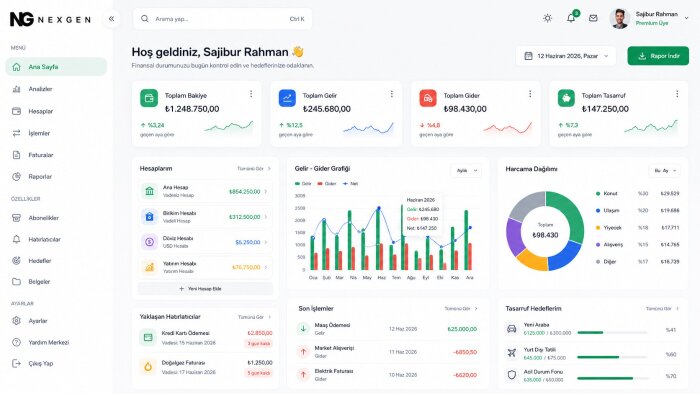Click the red icon on Toplam Gider
The height and width of the screenshot is (394, 700).
click(428, 98)
